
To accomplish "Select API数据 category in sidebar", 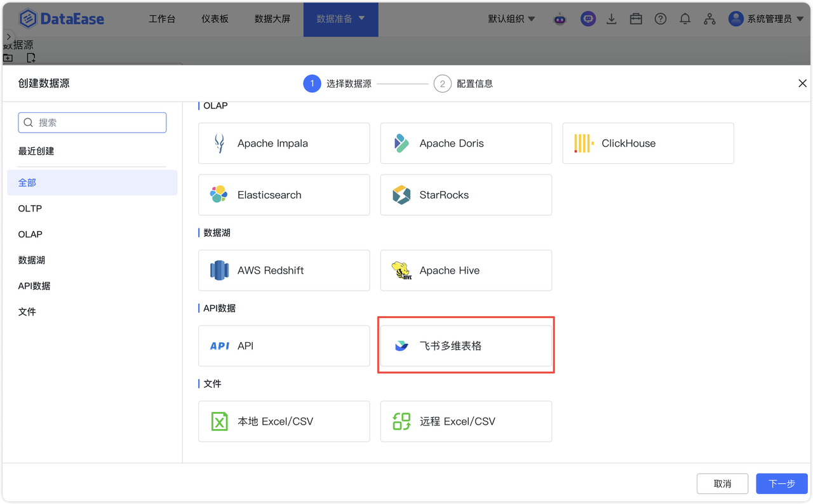I will pos(92,286).
